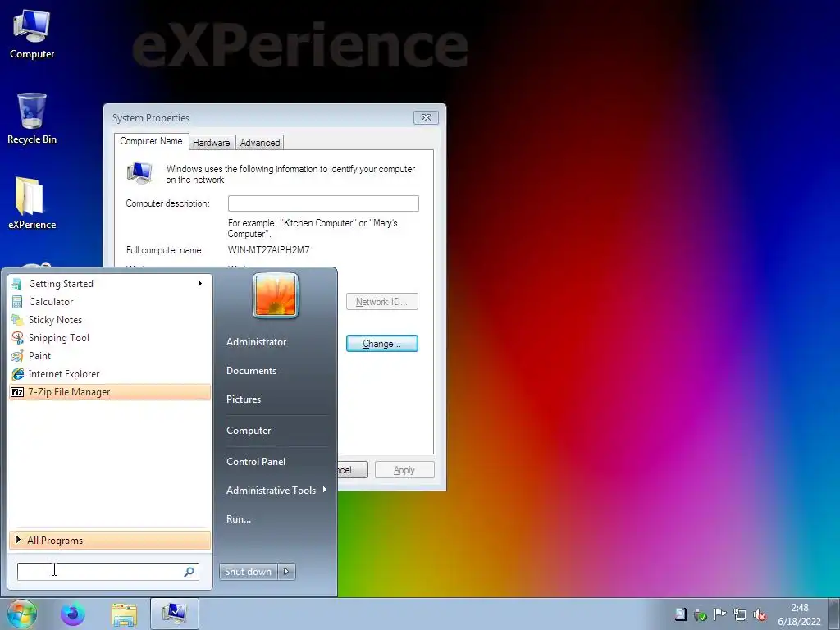Click the Windows Start orb
840x630 pixels.
[x=22, y=614]
